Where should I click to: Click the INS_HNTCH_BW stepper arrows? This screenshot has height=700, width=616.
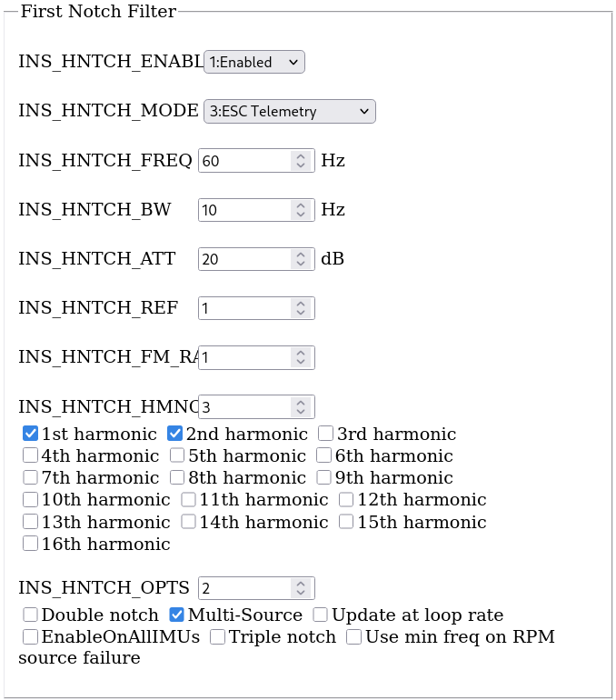click(301, 210)
